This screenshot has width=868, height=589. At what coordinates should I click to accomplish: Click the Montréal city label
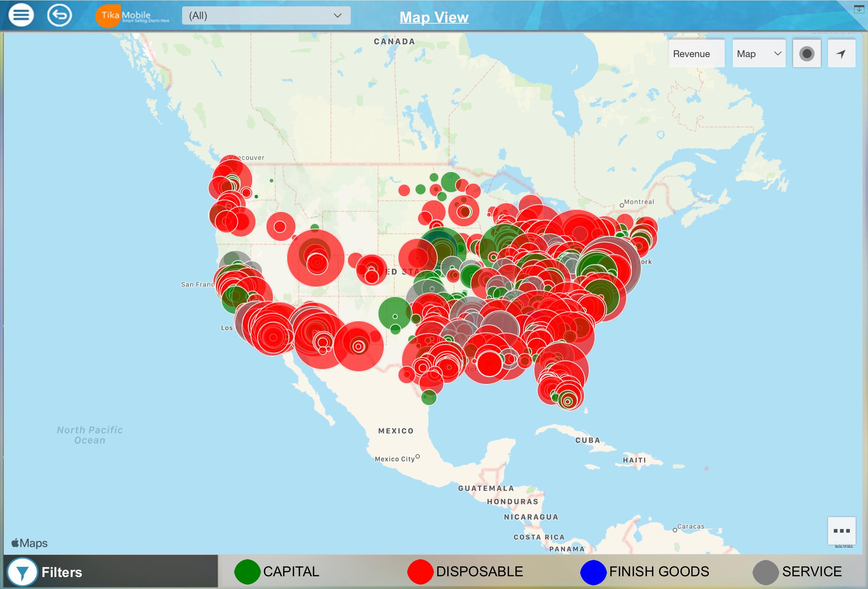(639, 202)
